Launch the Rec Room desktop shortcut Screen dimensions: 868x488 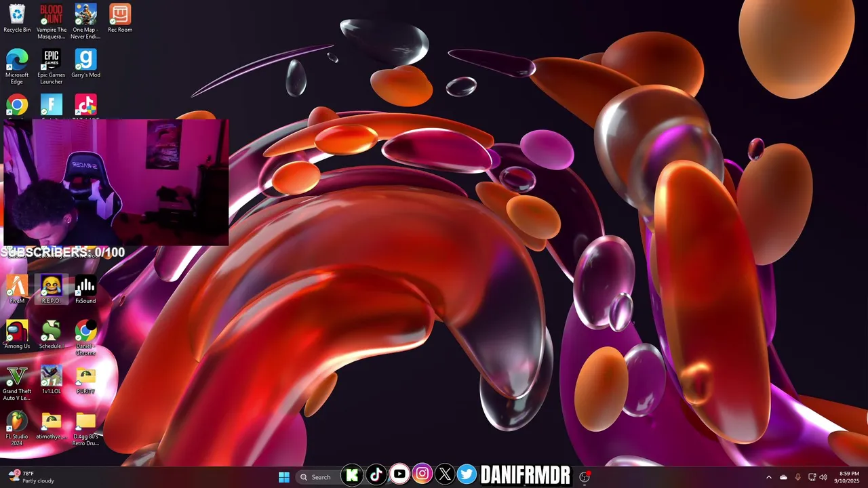click(120, 18)
